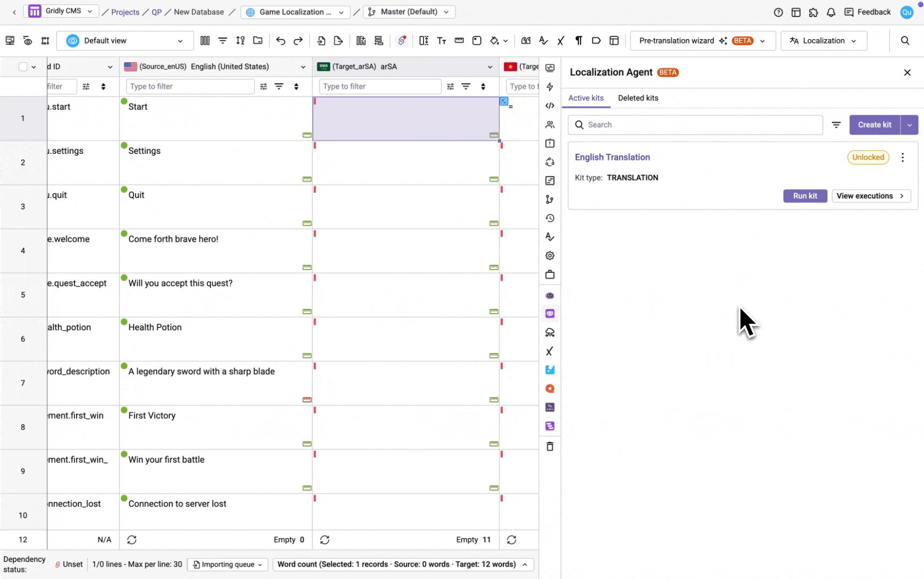Click the ruler length icon in the toolbar
924x579 pixels.
(x=459, y=41)
